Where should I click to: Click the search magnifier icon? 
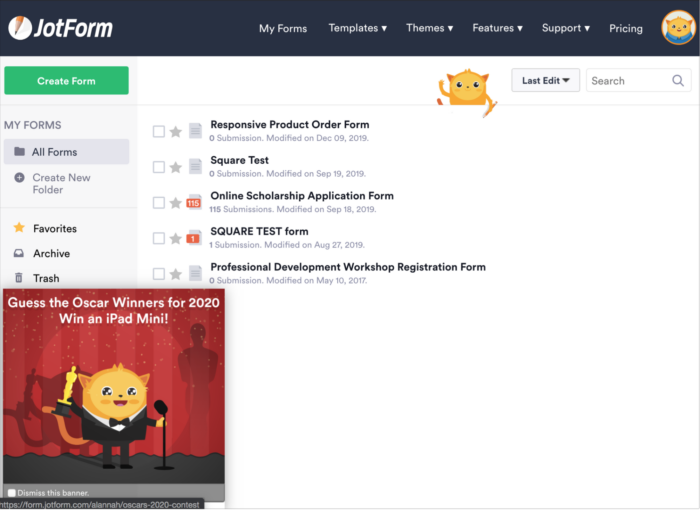point(678,80)
